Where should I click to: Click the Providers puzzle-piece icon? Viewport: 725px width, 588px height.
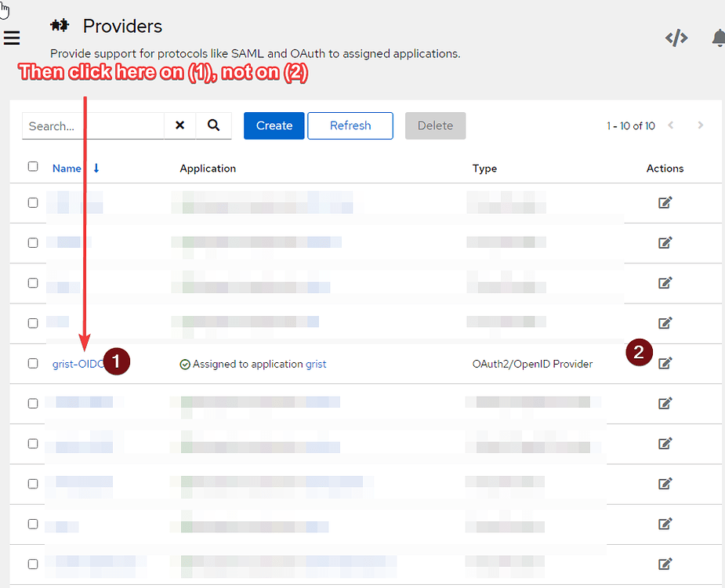pyautogui.click(x=59, y=25)
